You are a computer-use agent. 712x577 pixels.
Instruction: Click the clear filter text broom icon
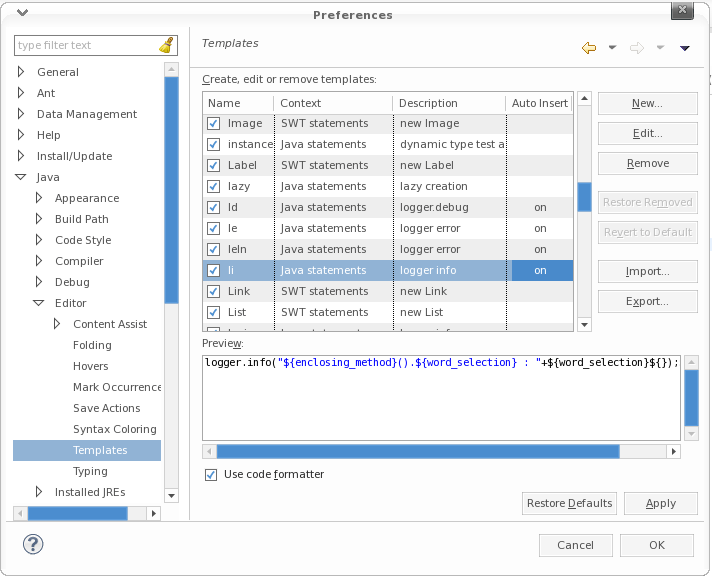click(166, 46)
